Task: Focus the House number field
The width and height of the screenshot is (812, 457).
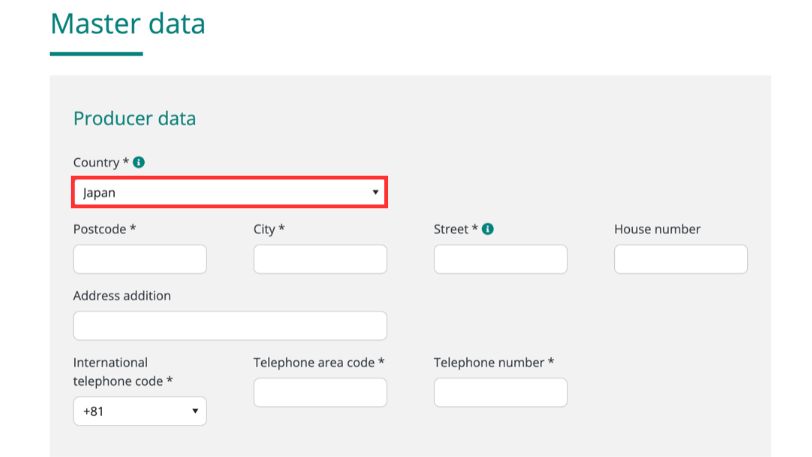Action: click(680, 260)
